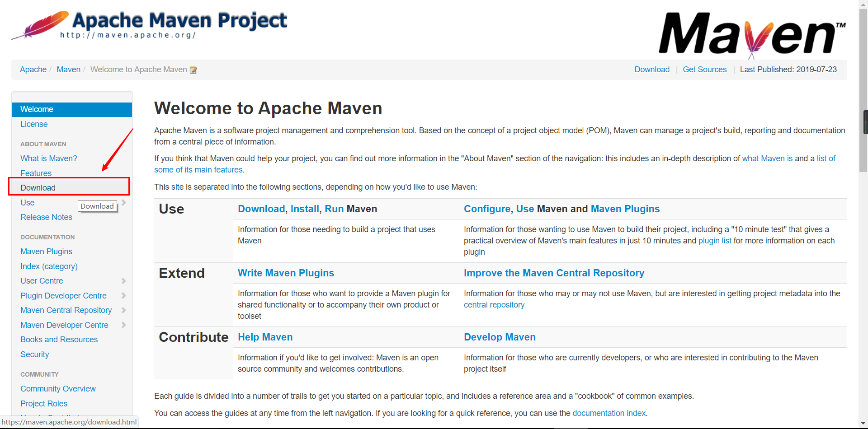Click the Apache Maven Project feather logo
868x429 pixels.
tap(149, 25)
